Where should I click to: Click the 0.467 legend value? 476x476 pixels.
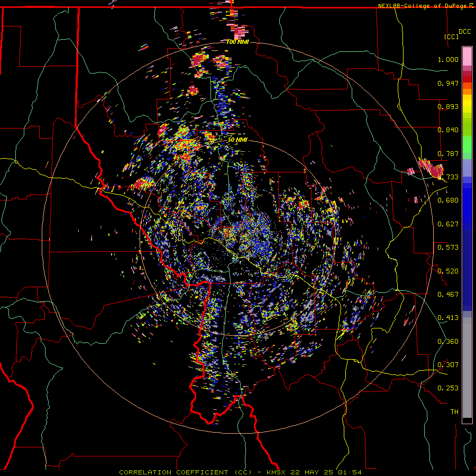click(448, 295)
